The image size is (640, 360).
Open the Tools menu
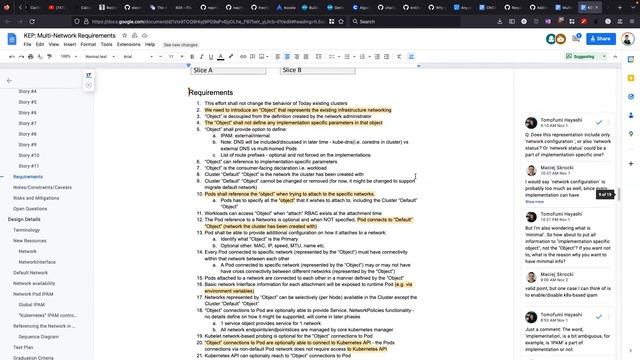pos(107,44)
